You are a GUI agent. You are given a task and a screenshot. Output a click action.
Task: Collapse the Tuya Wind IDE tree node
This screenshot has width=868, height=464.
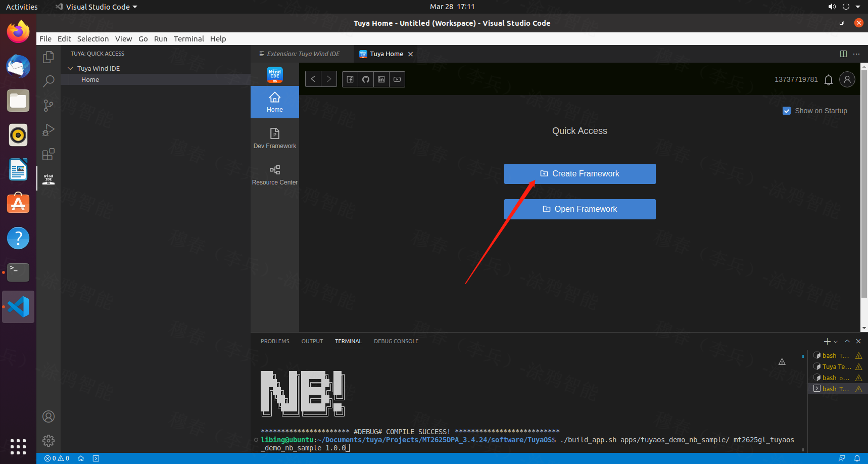[70, 68]
